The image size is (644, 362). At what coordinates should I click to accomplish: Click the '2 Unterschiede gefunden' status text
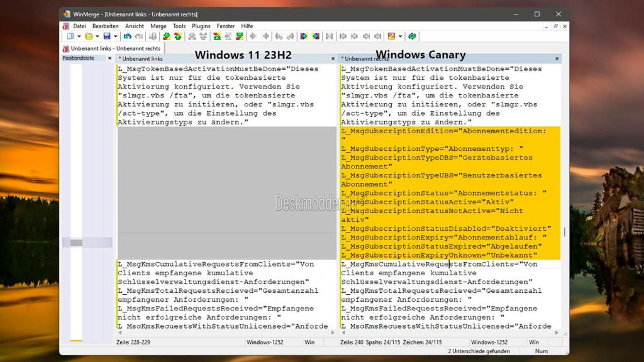479,351
